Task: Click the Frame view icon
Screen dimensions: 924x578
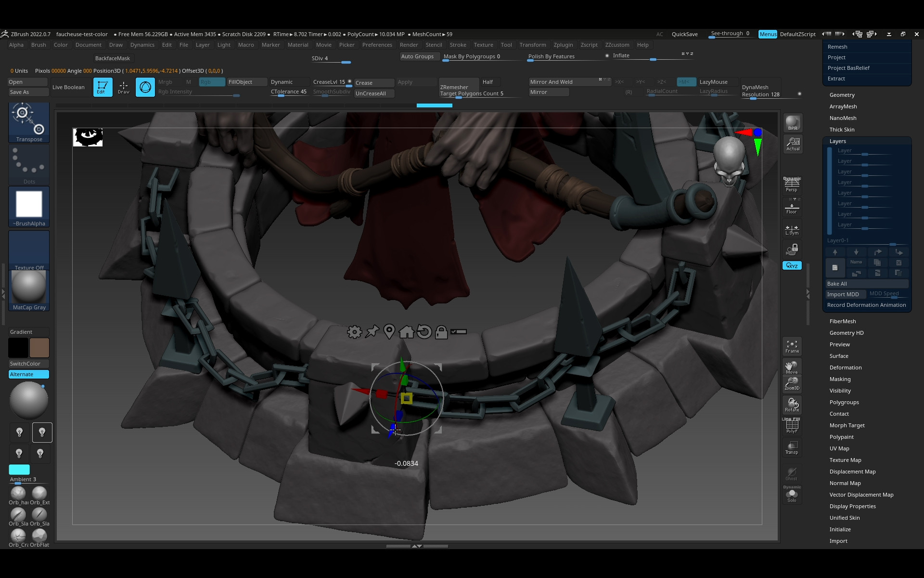Action: click(x=792, y=346)
